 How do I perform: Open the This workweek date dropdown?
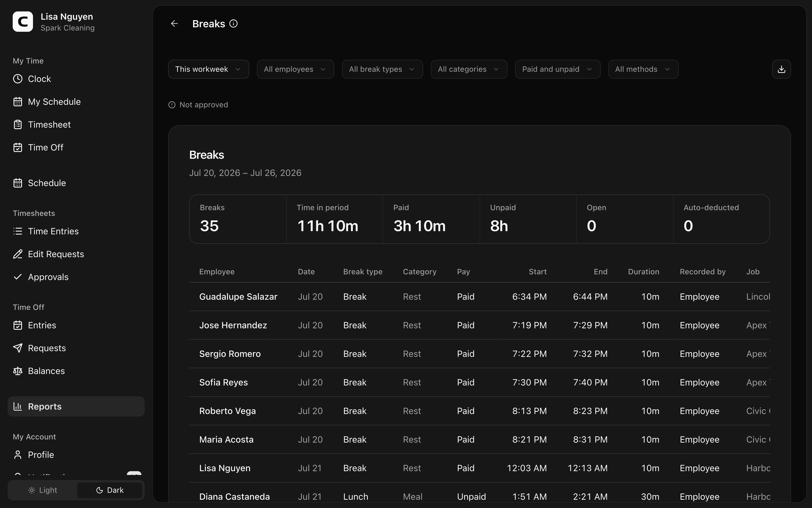pos(208,69)
